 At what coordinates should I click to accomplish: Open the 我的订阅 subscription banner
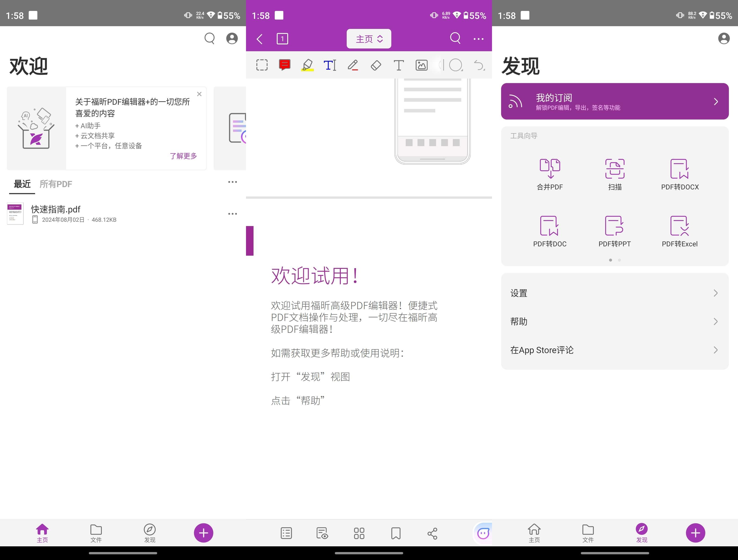pos(615,101)
